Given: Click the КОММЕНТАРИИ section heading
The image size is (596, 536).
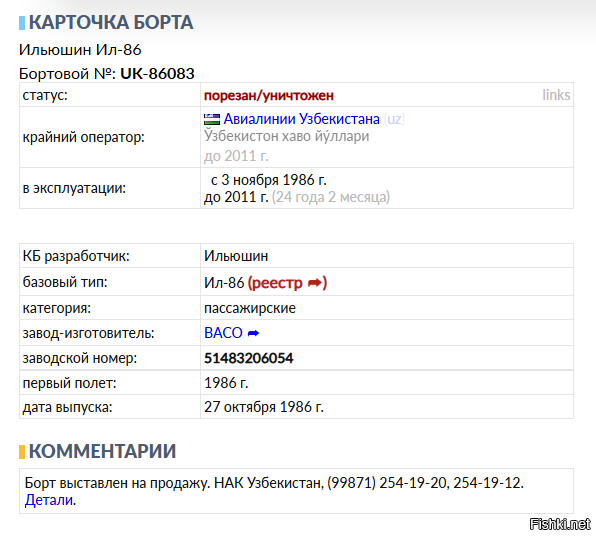Looking at the screenshot, I should tap(102, 452).
